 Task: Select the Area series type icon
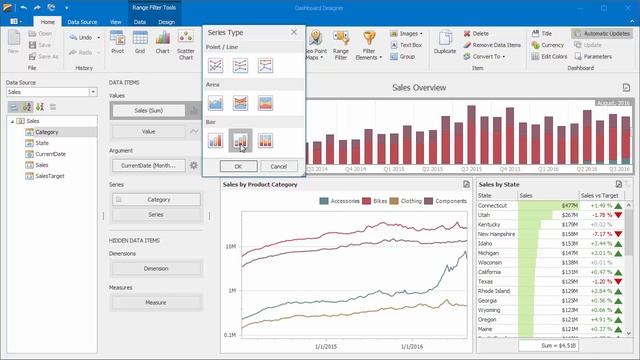coord(216,103)
